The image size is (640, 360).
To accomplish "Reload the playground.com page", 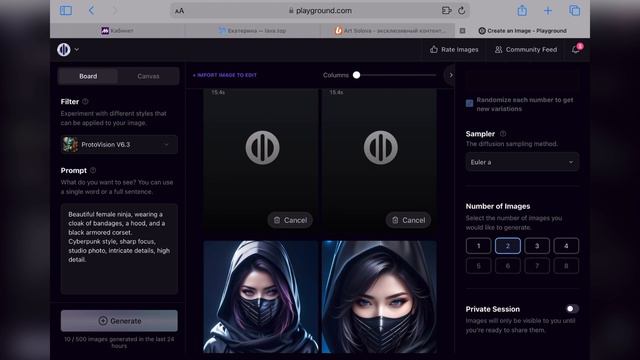I will (x=462, y=11).
